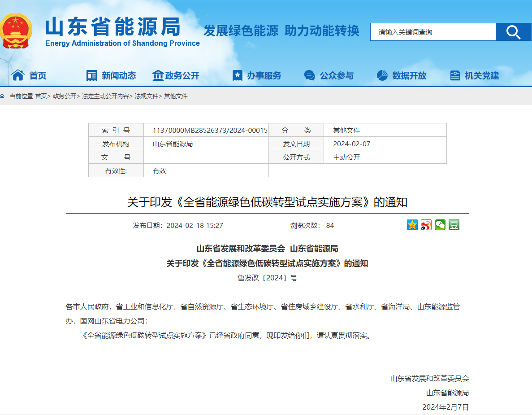The image size is (532, 415).
Task: Share to Douban icon
Action: (454, 225)
